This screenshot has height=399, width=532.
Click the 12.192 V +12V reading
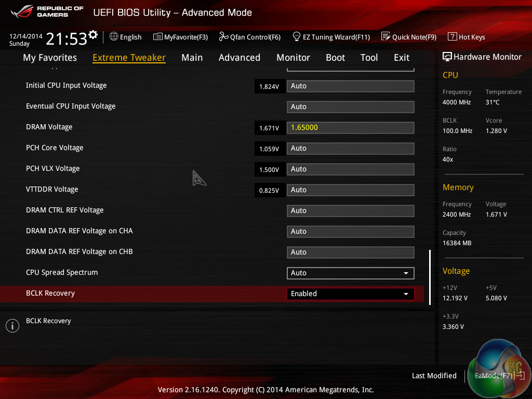pyautogui.click(x=455, y=298)
